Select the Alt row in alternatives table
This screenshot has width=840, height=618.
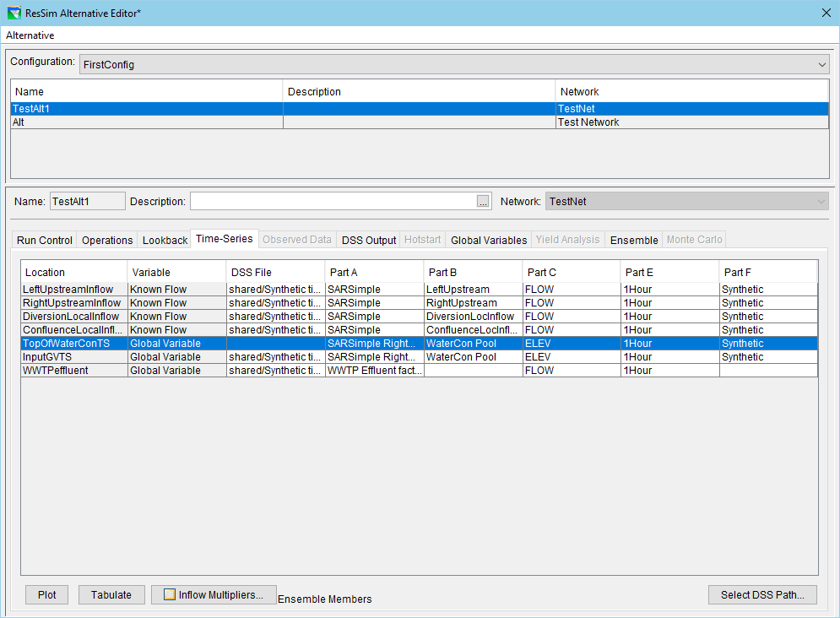146,122
